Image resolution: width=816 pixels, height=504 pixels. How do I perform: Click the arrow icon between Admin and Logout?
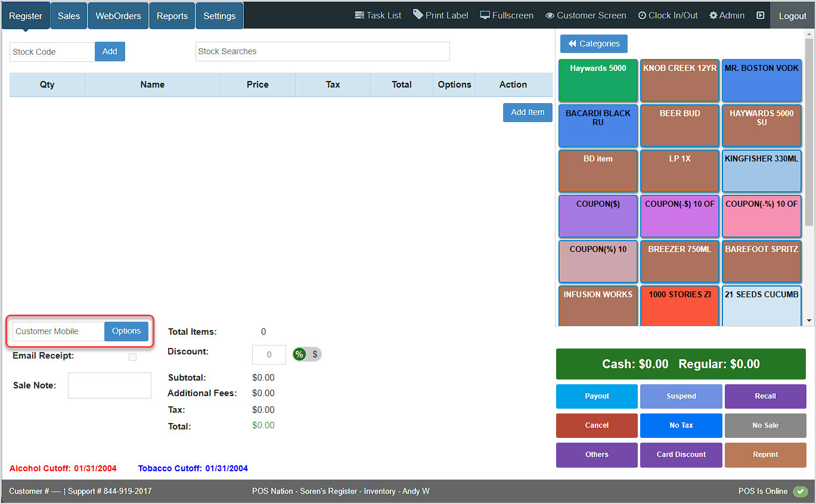pos(760,15)
